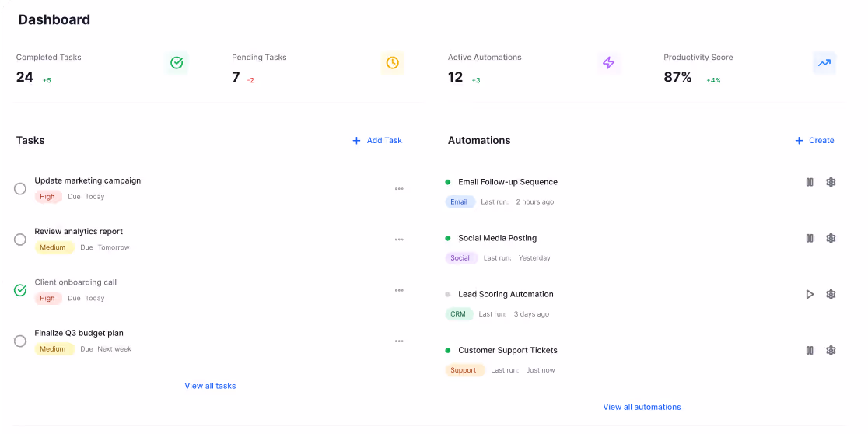Click the High tag on Update marketing campaign
Viewport: 868px width, 434px height.
tap(47, 197)
